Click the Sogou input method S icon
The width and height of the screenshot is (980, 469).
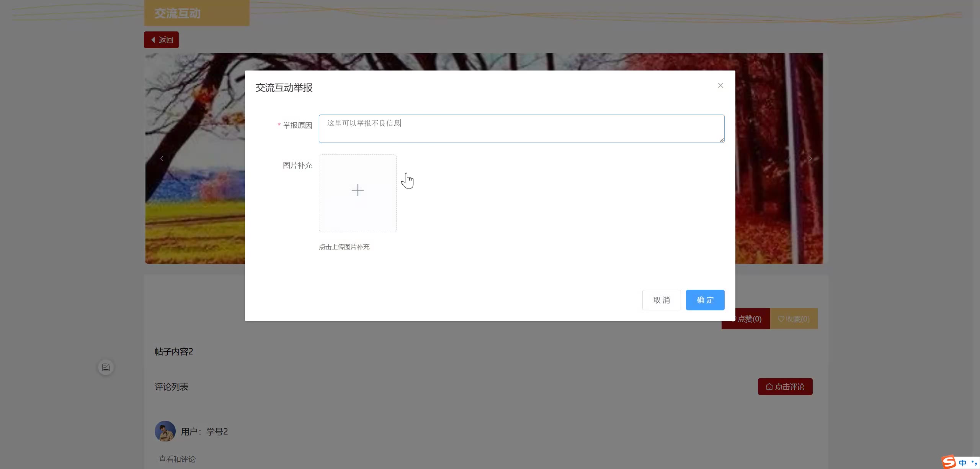949,462
